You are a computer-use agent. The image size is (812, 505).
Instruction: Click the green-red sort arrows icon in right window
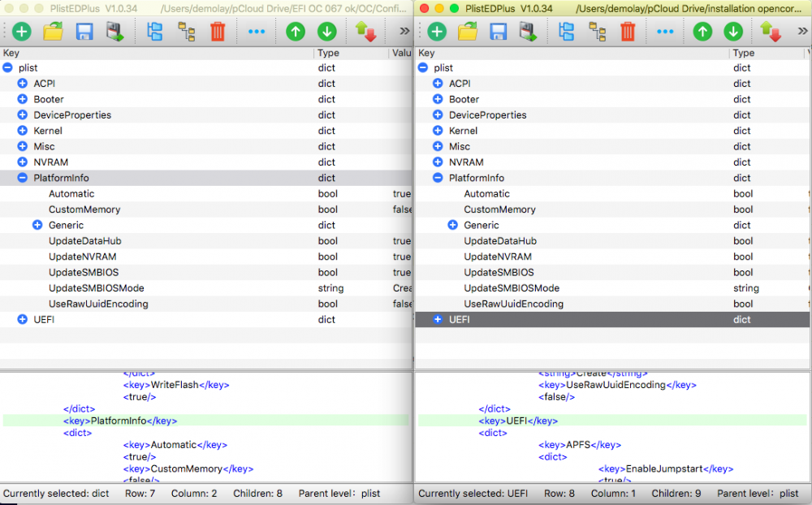pos(771,32)
